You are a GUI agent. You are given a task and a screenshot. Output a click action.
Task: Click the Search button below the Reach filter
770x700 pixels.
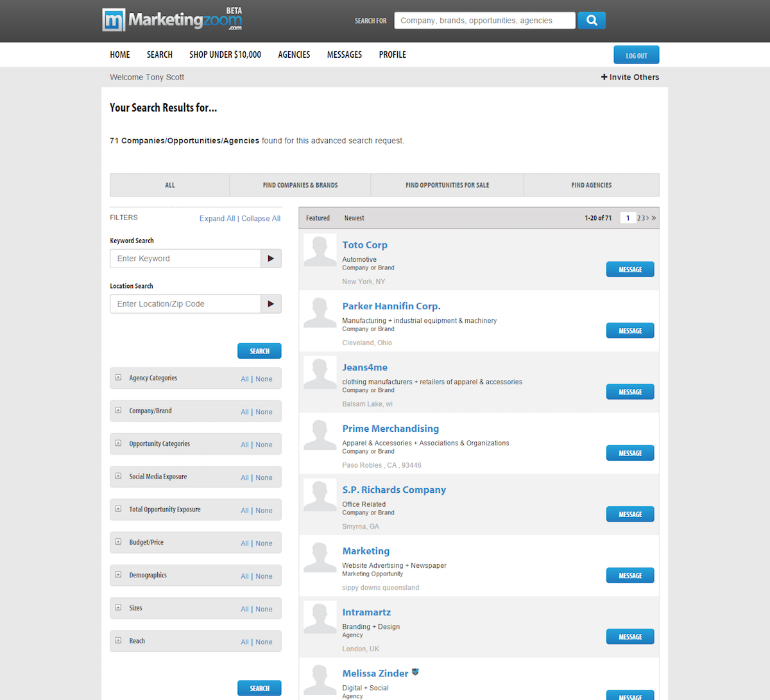[x=259, y=688]
